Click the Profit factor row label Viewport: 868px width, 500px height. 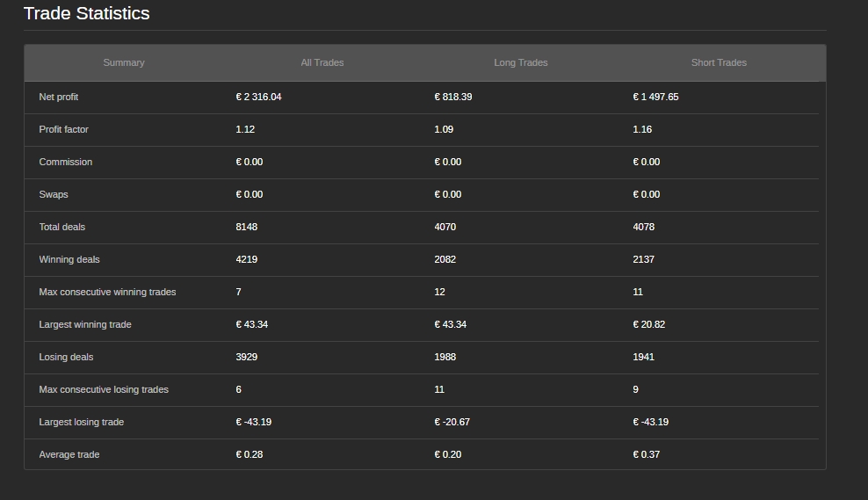pos(63,129)
